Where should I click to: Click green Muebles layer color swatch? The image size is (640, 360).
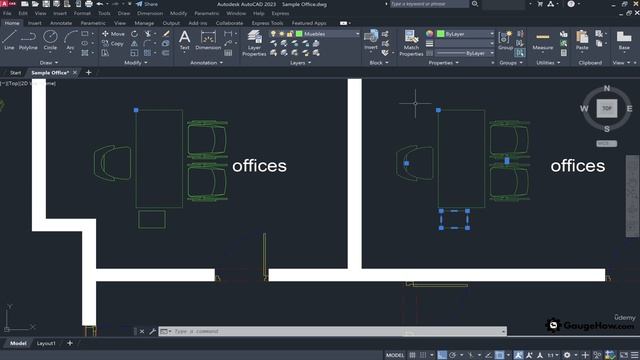pyautogui.click(x=299, y=34)
